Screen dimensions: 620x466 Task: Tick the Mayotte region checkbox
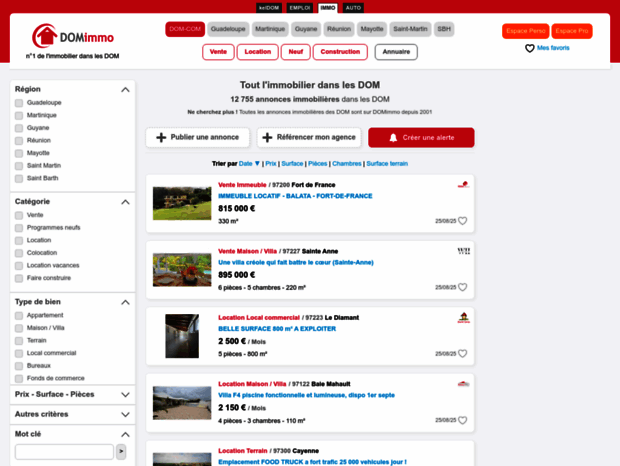click(x=19, y=153)
